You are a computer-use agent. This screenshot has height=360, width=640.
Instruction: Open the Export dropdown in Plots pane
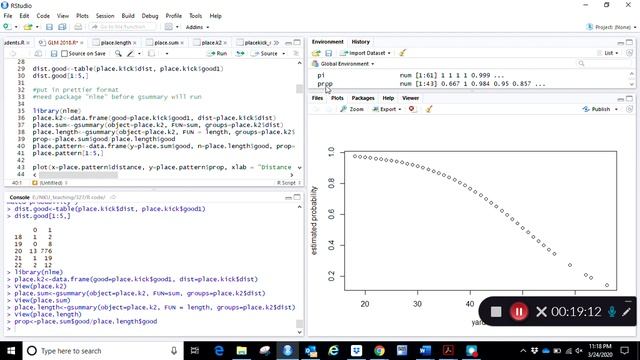(x=387, y=109)
